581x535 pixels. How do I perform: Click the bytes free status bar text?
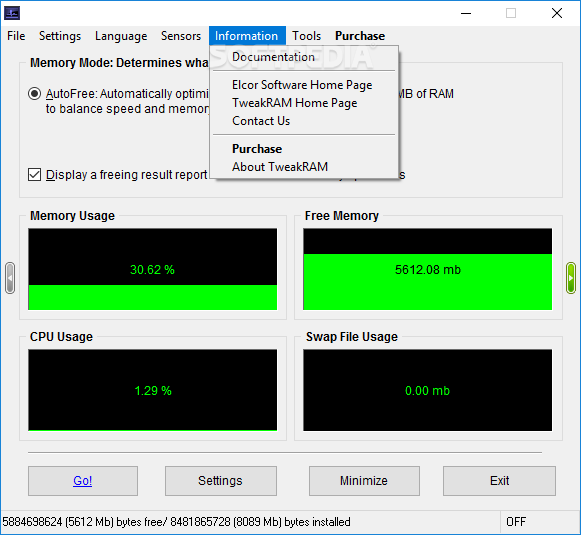point(176,522)
